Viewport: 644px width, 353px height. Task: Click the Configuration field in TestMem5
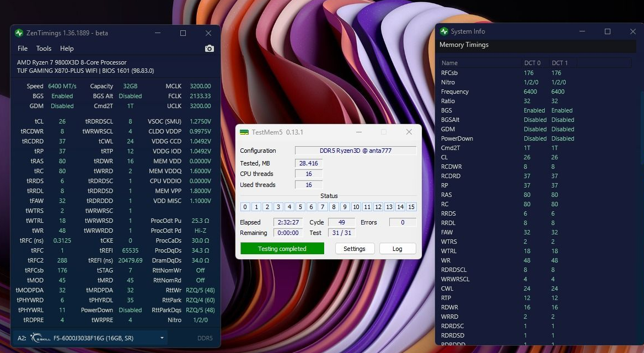[x=356, y=151]
